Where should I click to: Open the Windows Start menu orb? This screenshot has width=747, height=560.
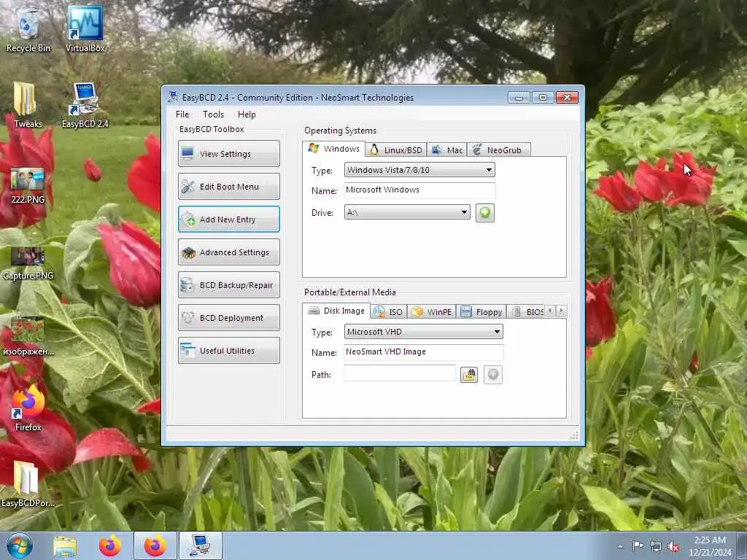coord(20,545)
